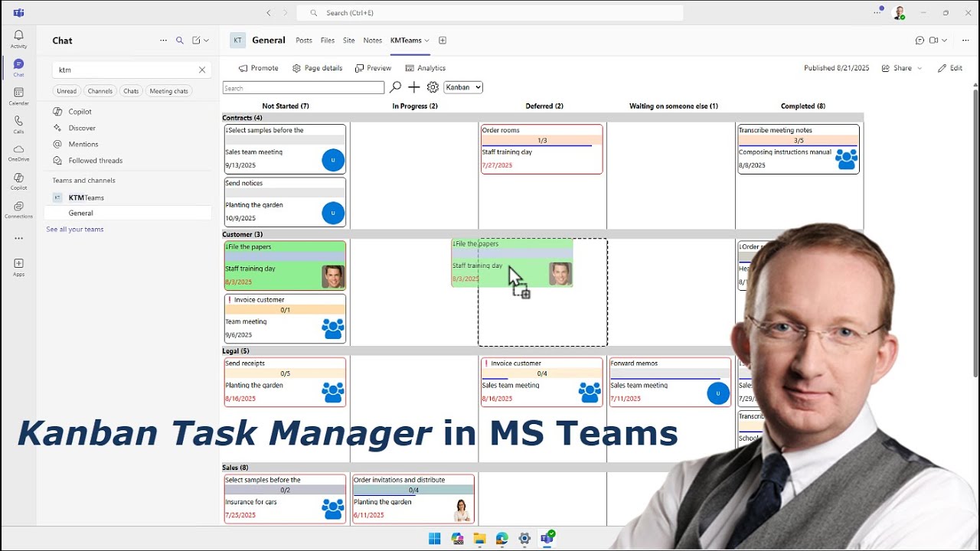Screen dimensions: 980x551
Task: Click the Edit page button
Action: point(950,68)
